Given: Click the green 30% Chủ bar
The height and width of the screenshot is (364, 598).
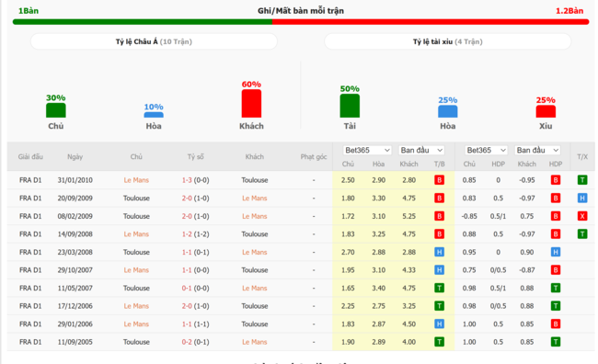Looking at the screenshot, I should click(x=56, y=110).
